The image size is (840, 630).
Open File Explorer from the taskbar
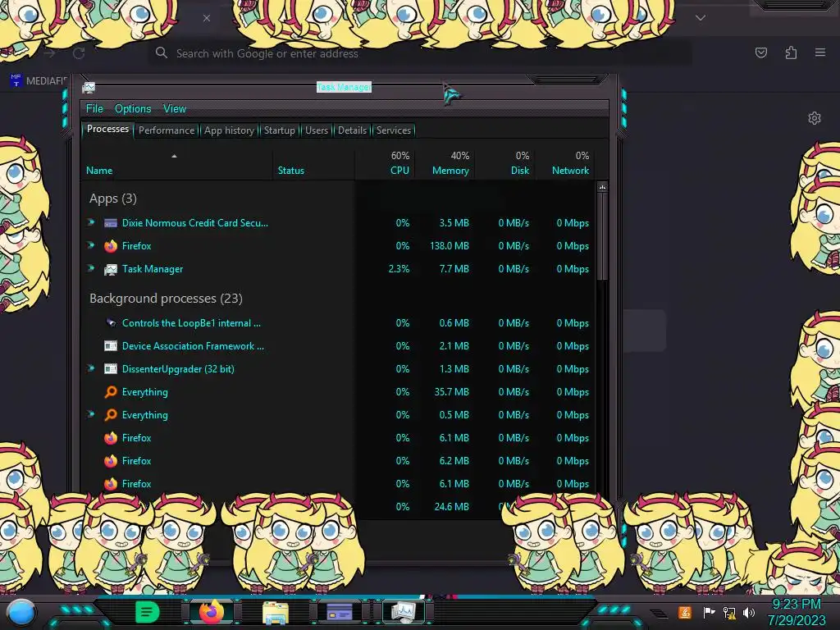276,613
